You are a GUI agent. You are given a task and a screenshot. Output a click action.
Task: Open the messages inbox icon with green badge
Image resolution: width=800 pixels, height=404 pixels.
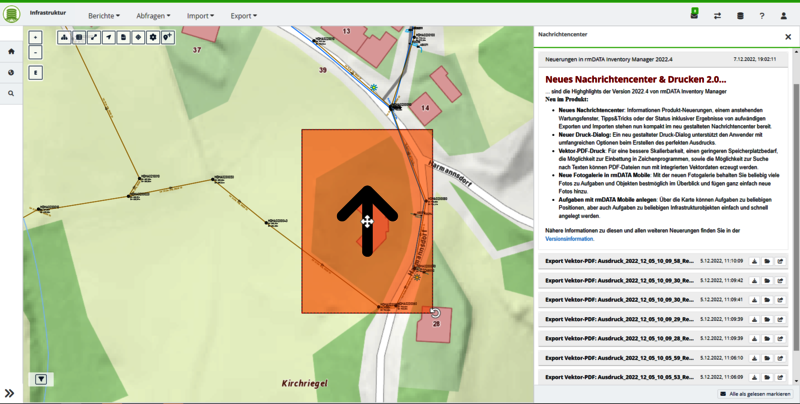pos(694,15)
